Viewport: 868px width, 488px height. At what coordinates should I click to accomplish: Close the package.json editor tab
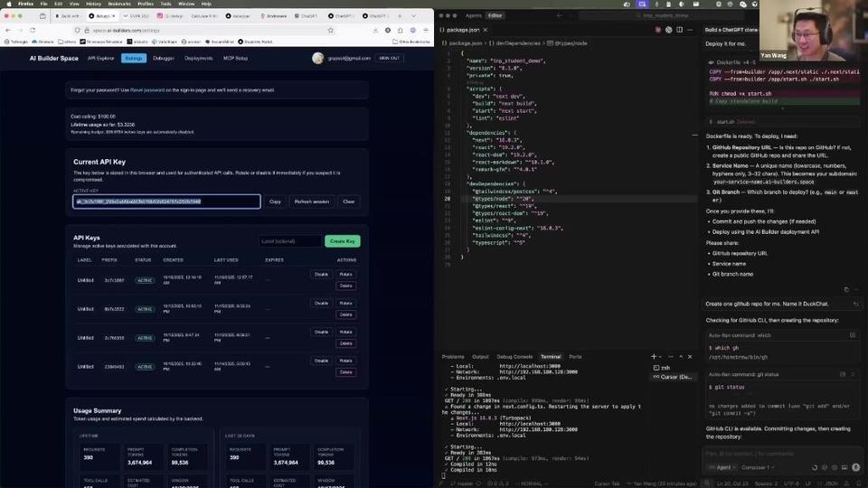click(486, 30)
